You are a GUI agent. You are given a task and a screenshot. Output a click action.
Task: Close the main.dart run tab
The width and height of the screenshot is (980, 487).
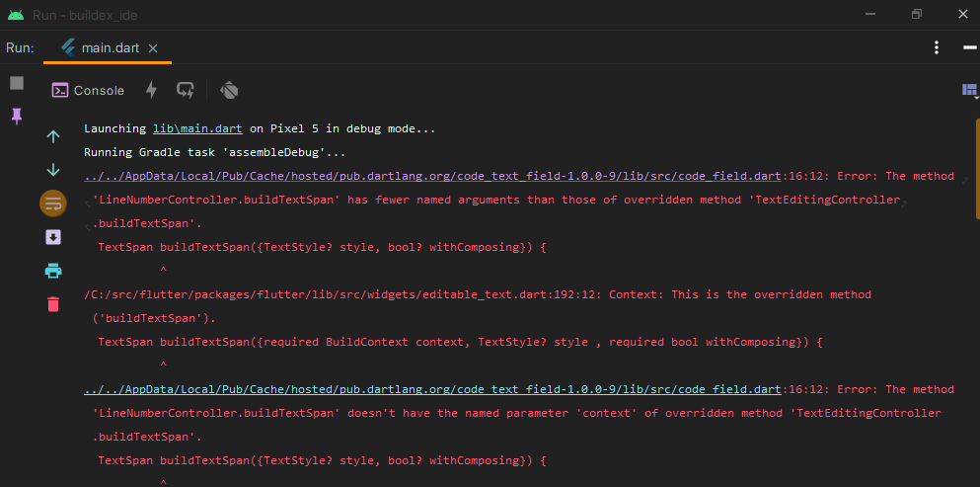153,48
